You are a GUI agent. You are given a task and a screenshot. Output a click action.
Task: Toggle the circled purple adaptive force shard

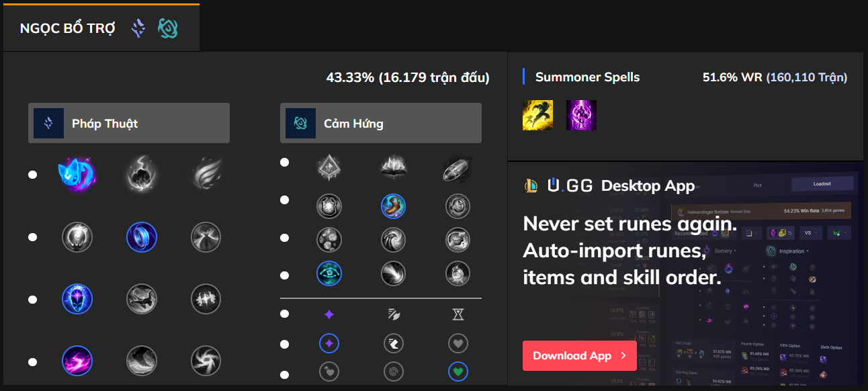pyautogui.click(x=329, y=344)
